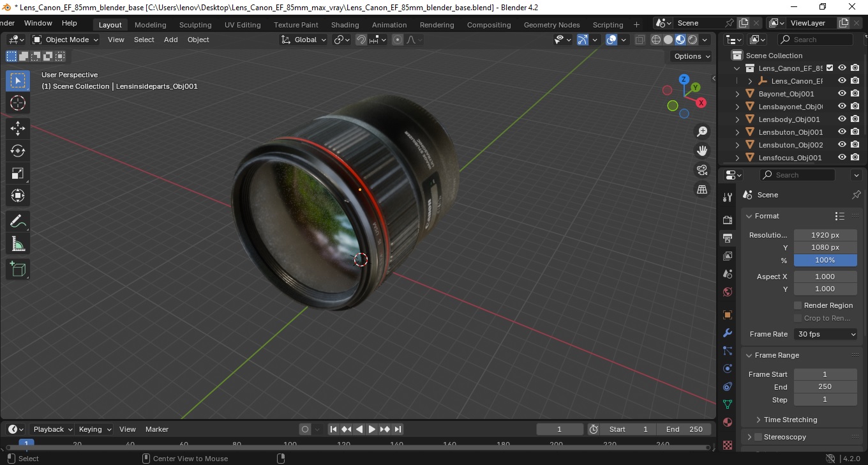Open the Material properties tab
The image size is (868, 465).
(727, 422)
